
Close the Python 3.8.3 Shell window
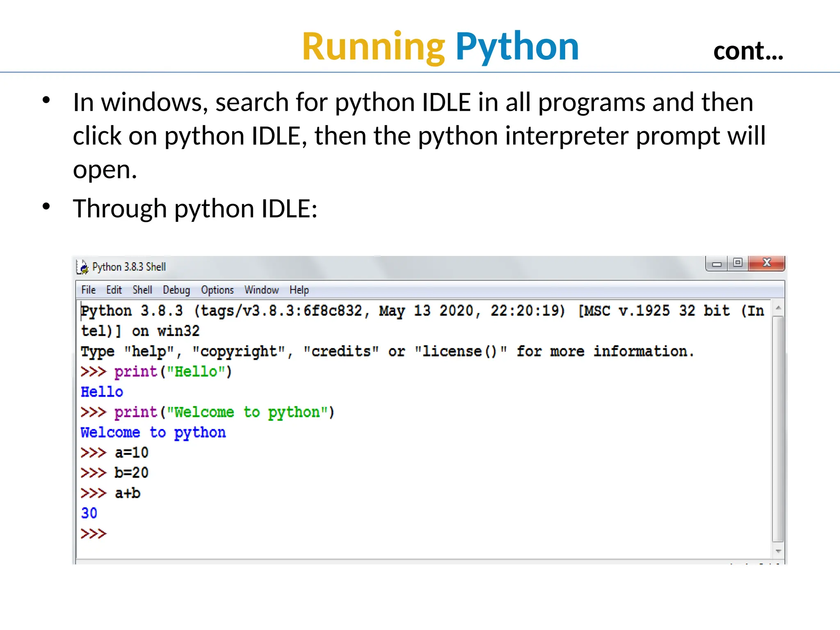(x=767, y=263)
